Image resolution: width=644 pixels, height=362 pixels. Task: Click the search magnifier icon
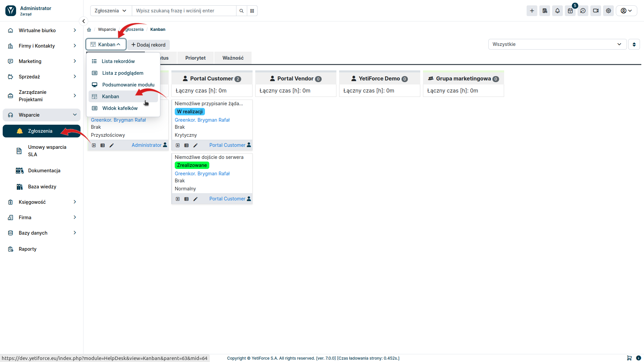click(241, 11)
